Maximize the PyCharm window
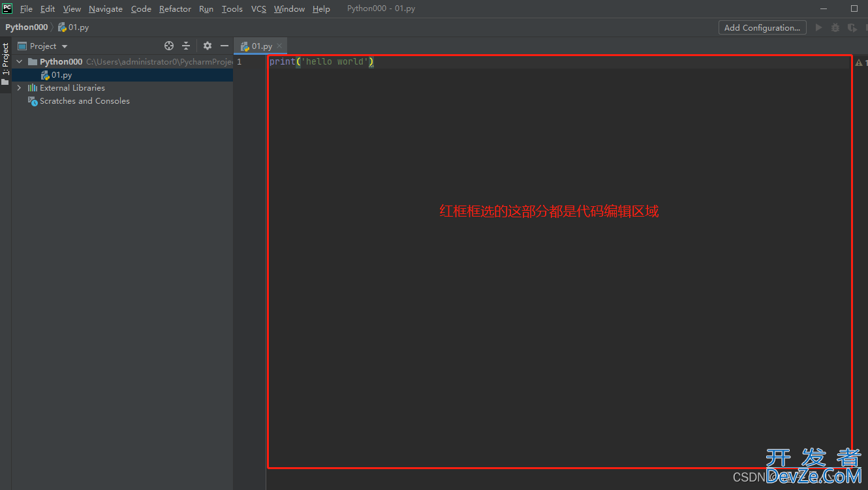 tap(854, 8)
